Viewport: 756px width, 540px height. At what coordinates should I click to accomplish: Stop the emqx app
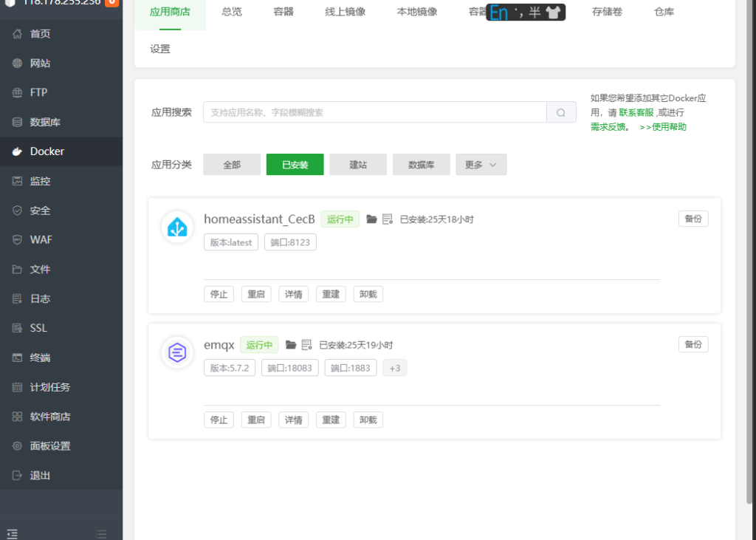click(219, 420)
